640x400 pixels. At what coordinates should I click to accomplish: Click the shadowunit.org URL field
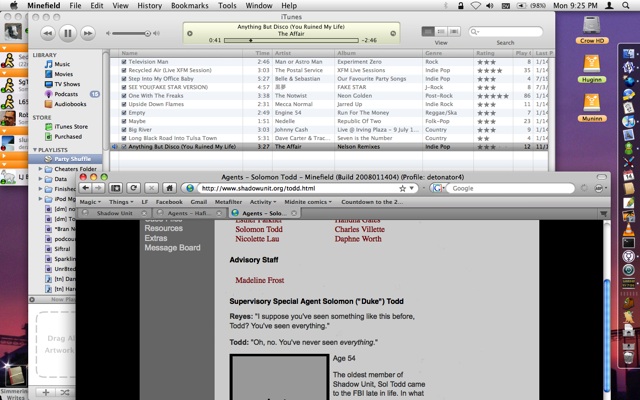pos(298,189)
